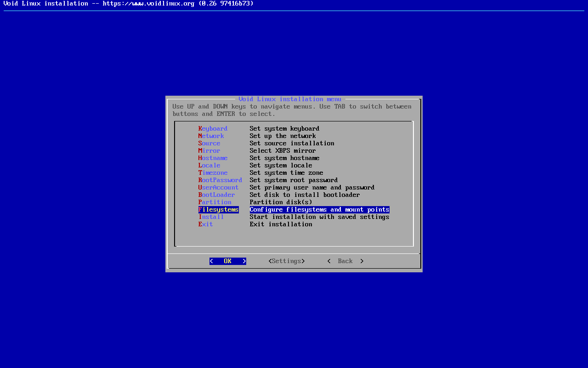The width and height of the screenshot is (588, 368).
Task: Choose RootPassword from the menu
Action: point(220,180)
